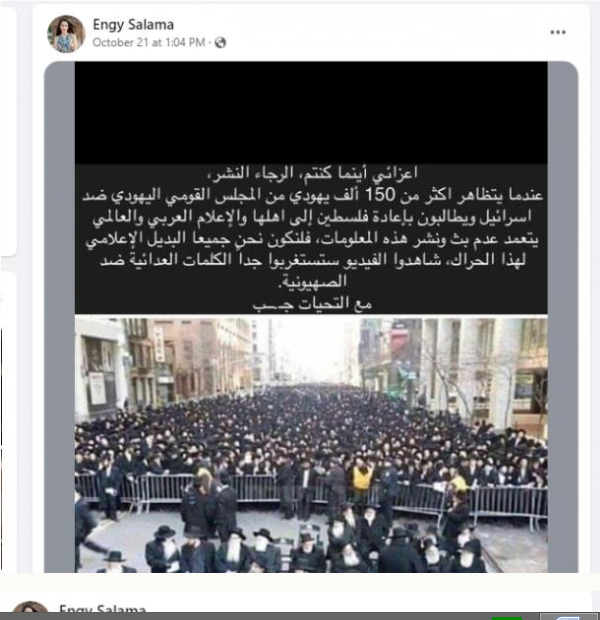
Task: Click the Arabic caption text inside the image
Action: pyautogui.click(x=311, y=239)
